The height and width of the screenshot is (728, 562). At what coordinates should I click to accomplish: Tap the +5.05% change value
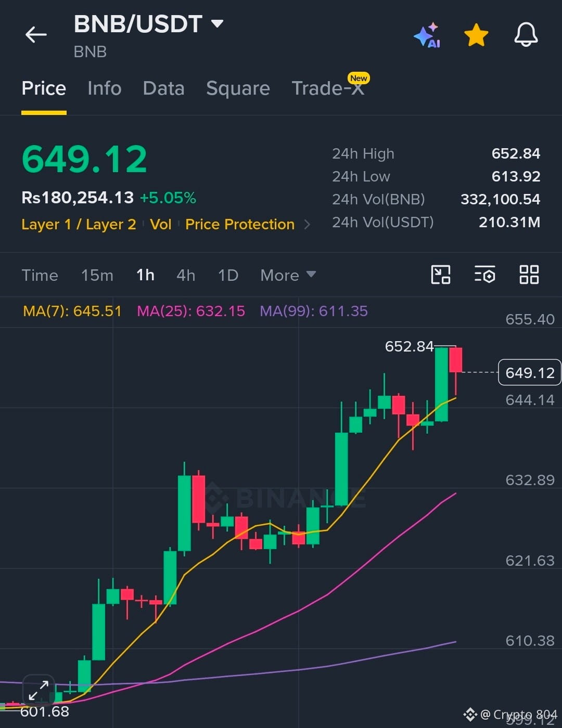tap(168, 198)
